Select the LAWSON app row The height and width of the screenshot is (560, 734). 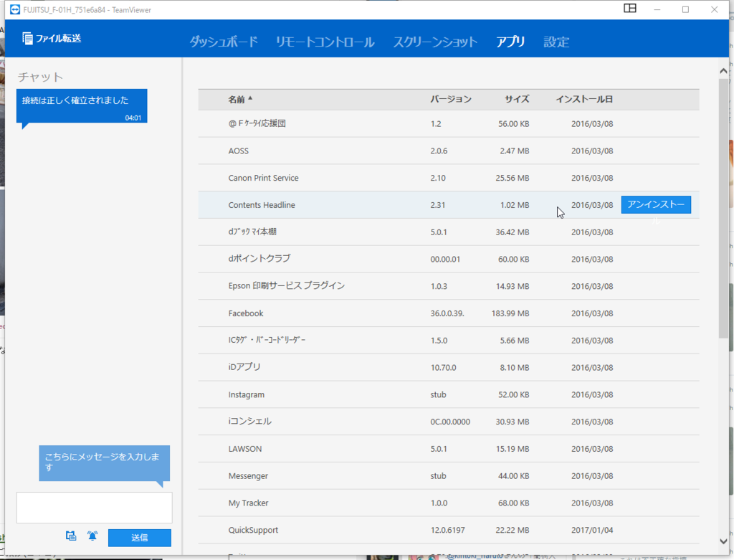tap(449, 449)
